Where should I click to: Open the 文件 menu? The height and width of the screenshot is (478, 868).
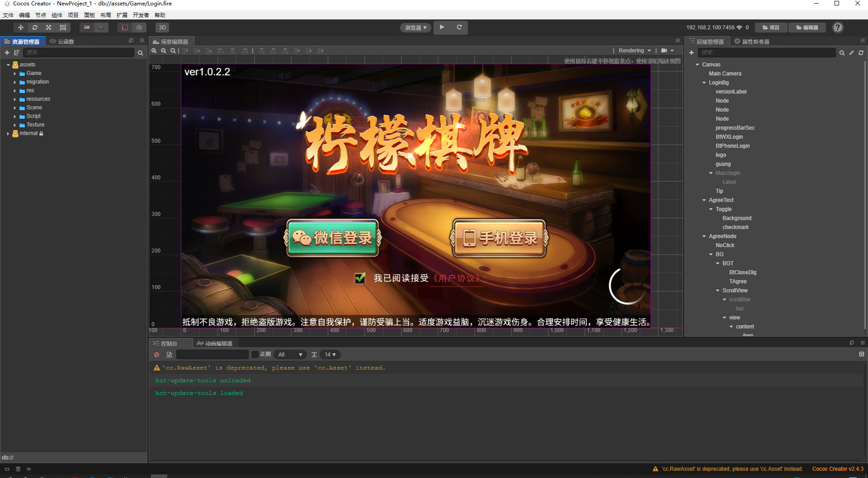[8, 15]
